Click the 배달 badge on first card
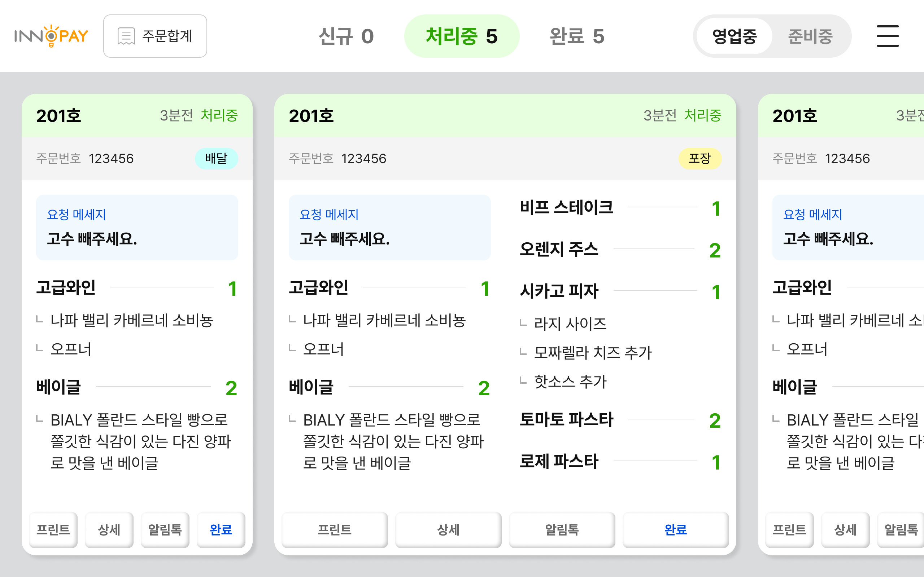The width and height of the screenshot is (924, 577). (216, 158)
